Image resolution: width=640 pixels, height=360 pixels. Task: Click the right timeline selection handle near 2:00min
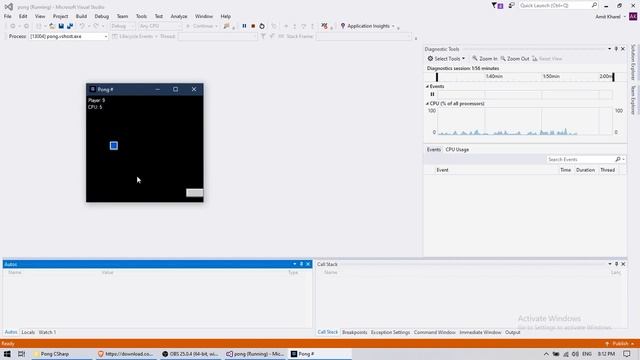click(613, 77)
